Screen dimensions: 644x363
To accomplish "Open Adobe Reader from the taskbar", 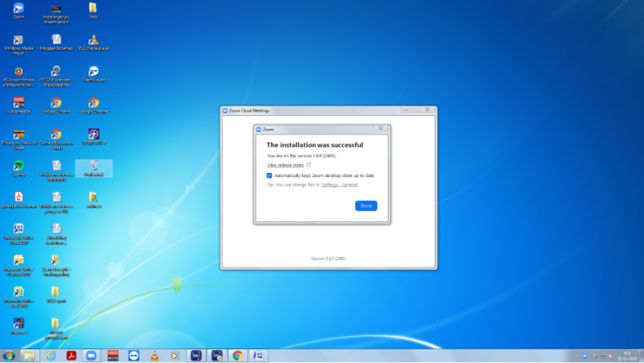I will point(72,356).
